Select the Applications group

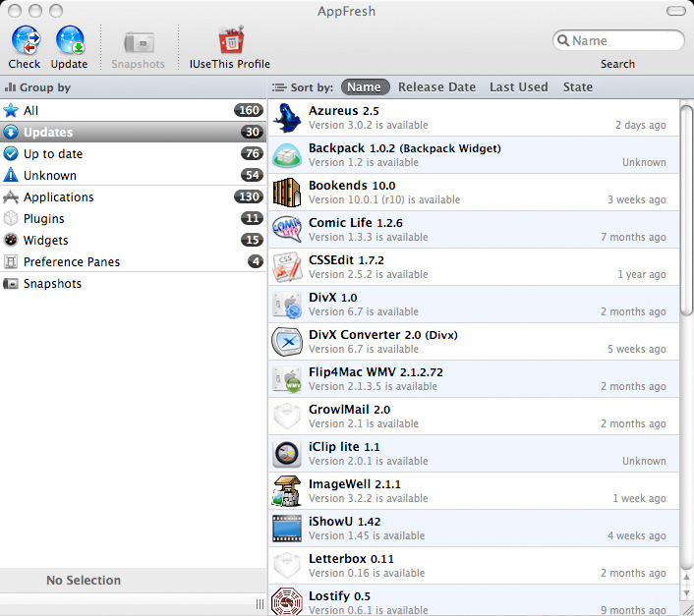pos(133,196)
